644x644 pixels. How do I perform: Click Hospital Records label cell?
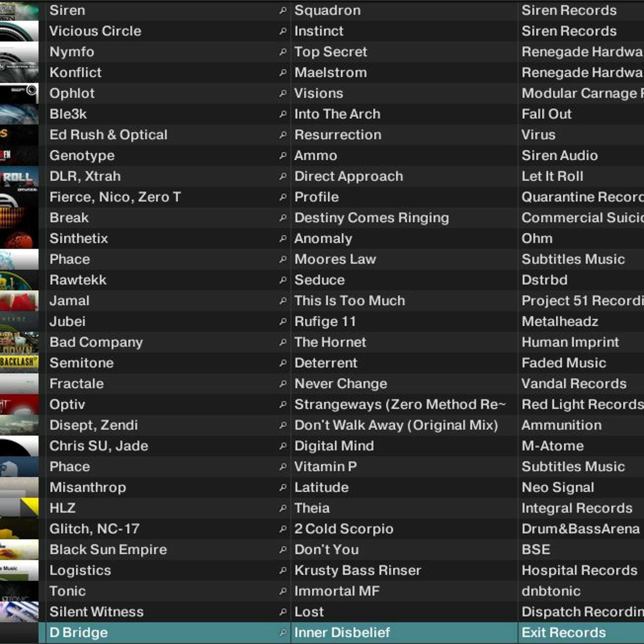pos(579,570)
